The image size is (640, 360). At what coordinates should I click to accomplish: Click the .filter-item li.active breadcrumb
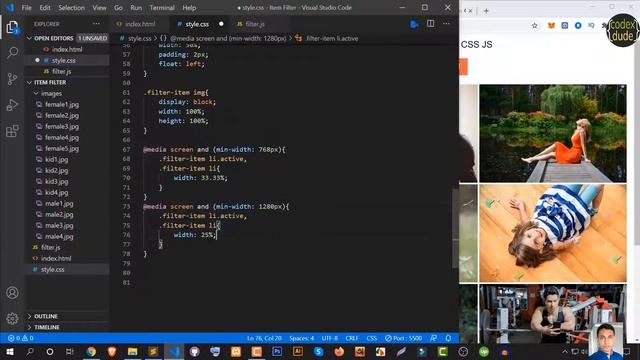pos(332,38)
